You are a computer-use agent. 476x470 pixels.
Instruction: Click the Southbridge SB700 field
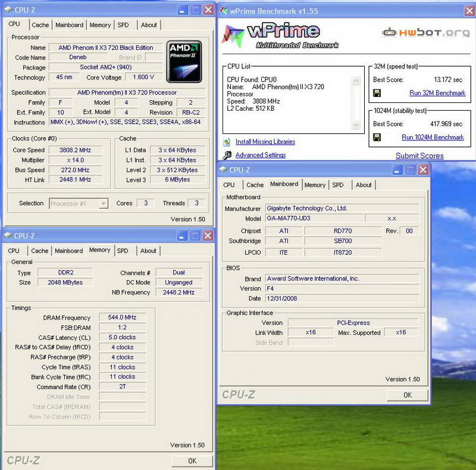[343, 241]
